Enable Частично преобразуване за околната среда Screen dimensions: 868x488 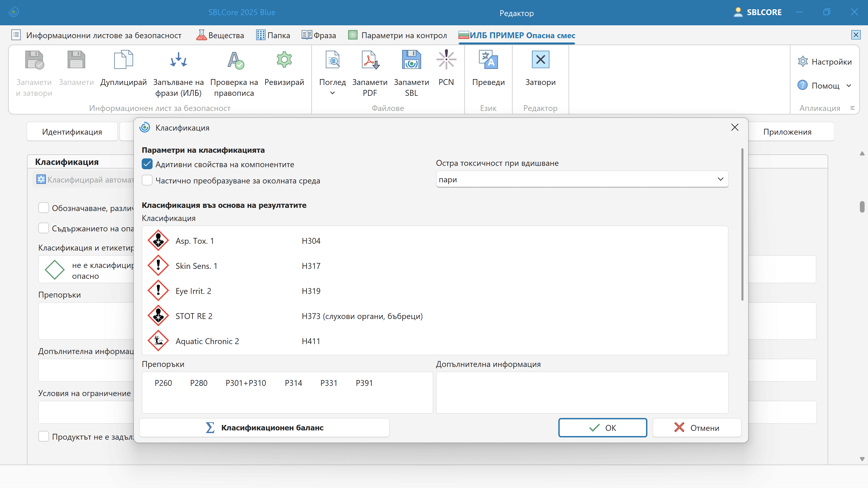[x=147, y=181]
